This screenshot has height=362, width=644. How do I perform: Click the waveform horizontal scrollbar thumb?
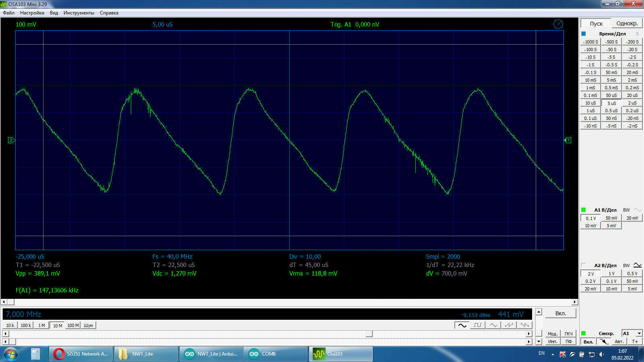click(x=11, y=302)
